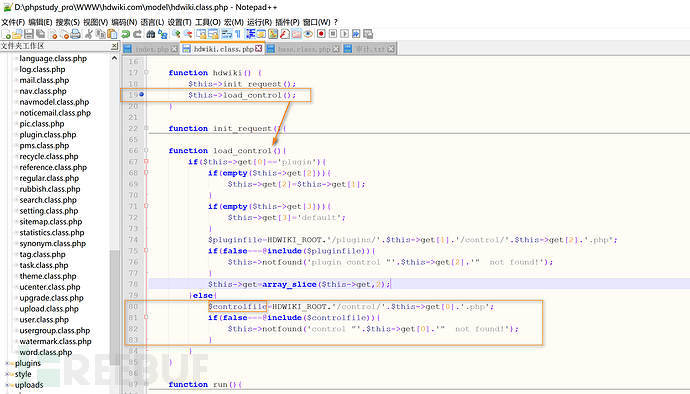Image resolution: width=690 pixels, height=394 pixels.
Task: Toggle Show All Characters pilcrow icon
Action: 238,34
